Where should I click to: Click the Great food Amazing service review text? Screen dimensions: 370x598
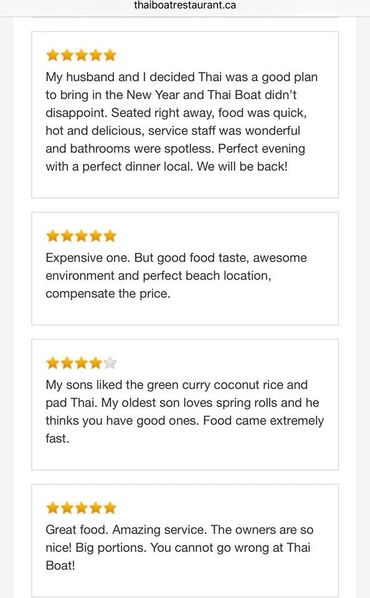click(179, 547)
